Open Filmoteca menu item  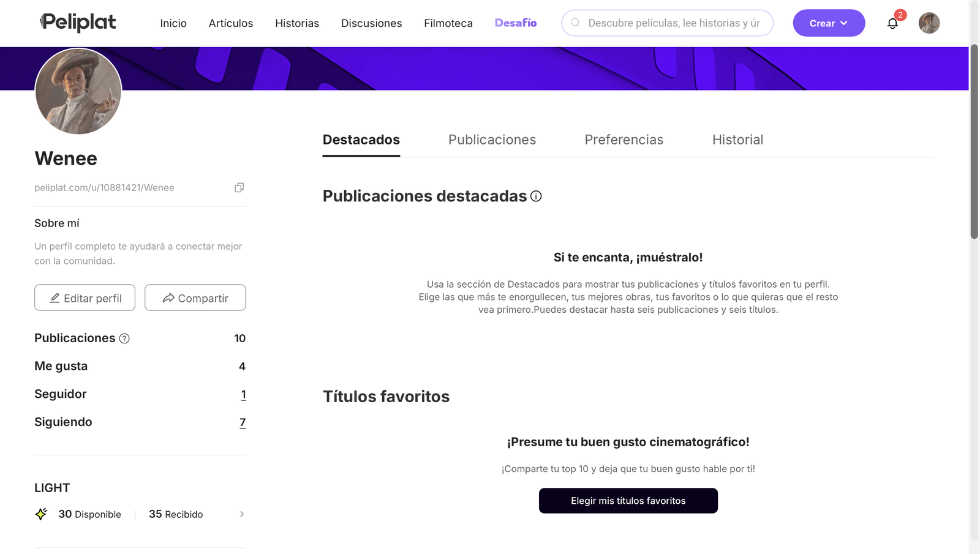click(448, 23)
